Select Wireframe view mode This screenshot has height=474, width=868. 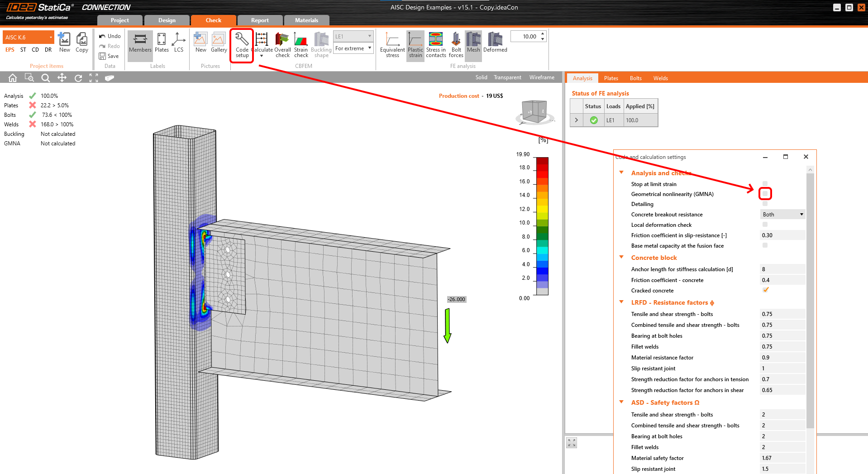tap(542, 77)
